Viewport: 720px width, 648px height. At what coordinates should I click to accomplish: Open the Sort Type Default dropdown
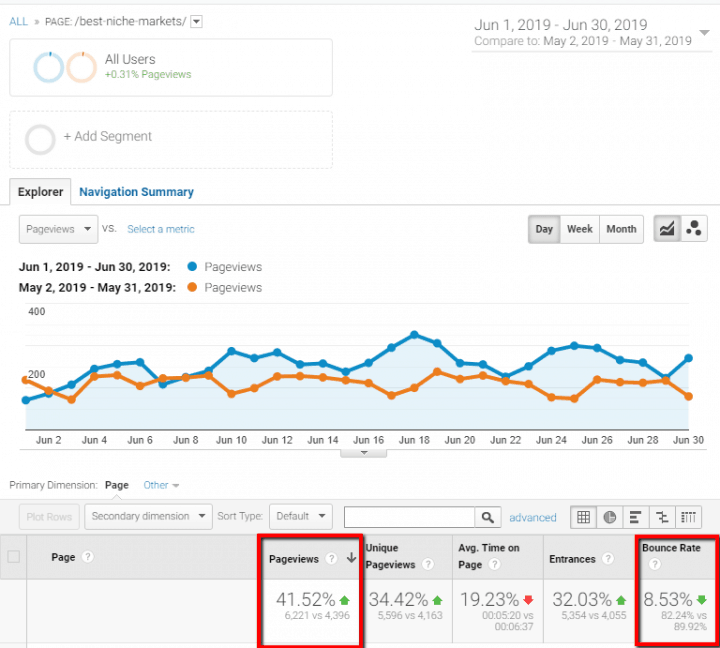[300, 517]
